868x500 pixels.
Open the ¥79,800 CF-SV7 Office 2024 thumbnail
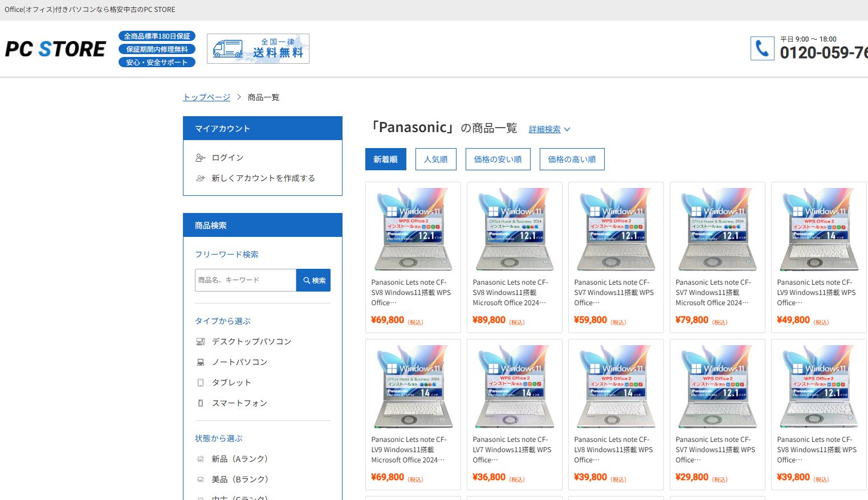pos(718,229)
